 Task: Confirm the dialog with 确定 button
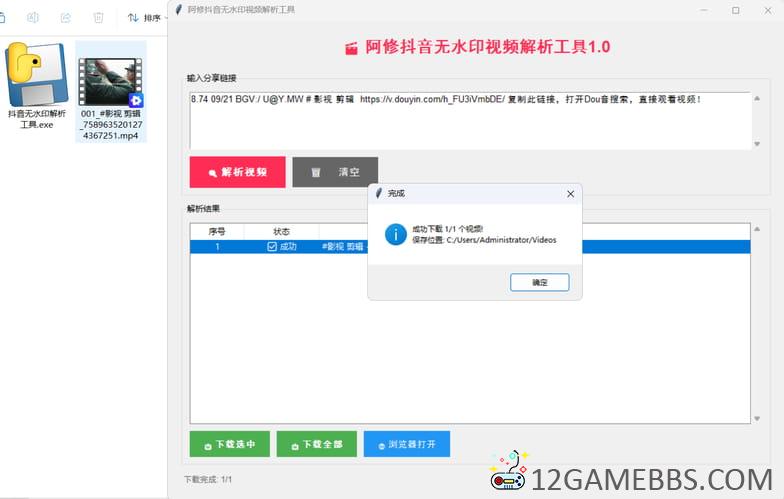coord(540,282)
